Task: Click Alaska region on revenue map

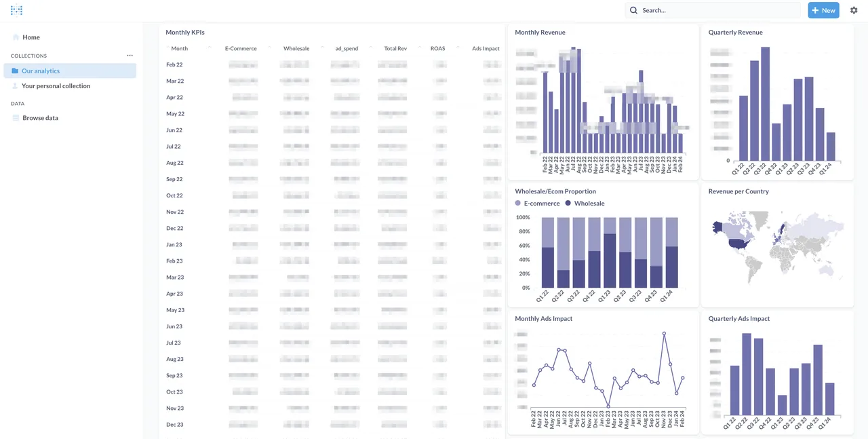Action: tap(717, 227)
